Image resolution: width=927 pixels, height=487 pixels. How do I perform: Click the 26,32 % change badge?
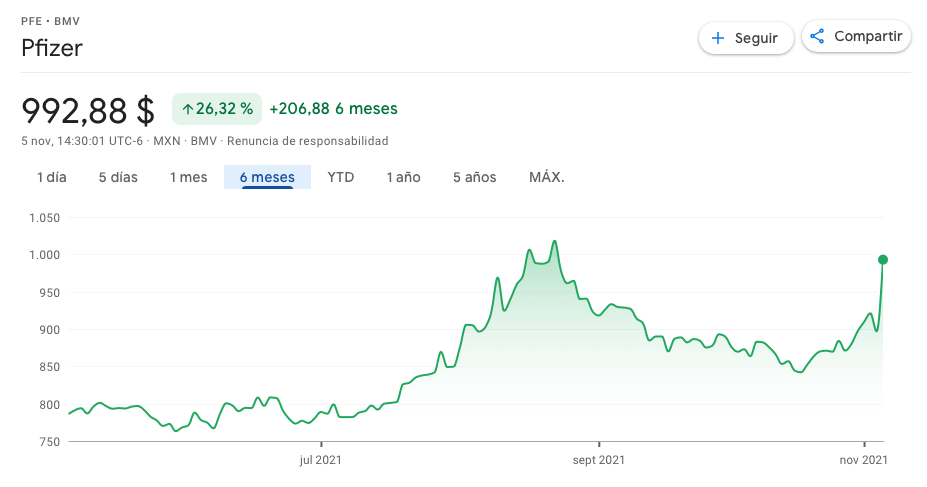[217, 109]
